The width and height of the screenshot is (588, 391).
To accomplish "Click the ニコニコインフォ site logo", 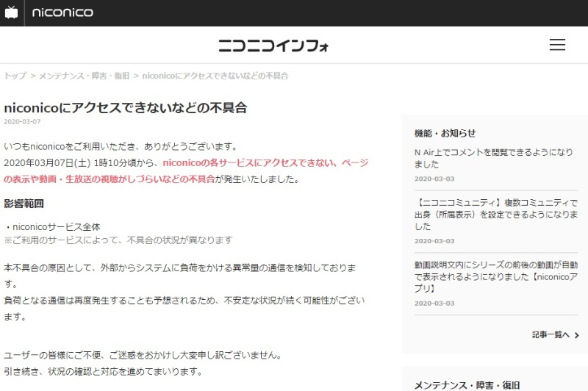I will [x=273, y=46].
